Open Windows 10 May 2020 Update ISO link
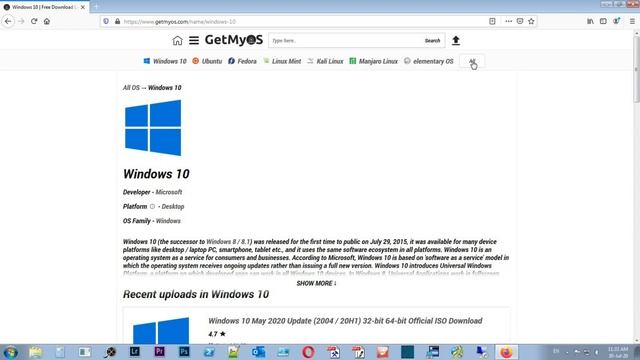The image size is (640, 360). [x=345, y=321]
